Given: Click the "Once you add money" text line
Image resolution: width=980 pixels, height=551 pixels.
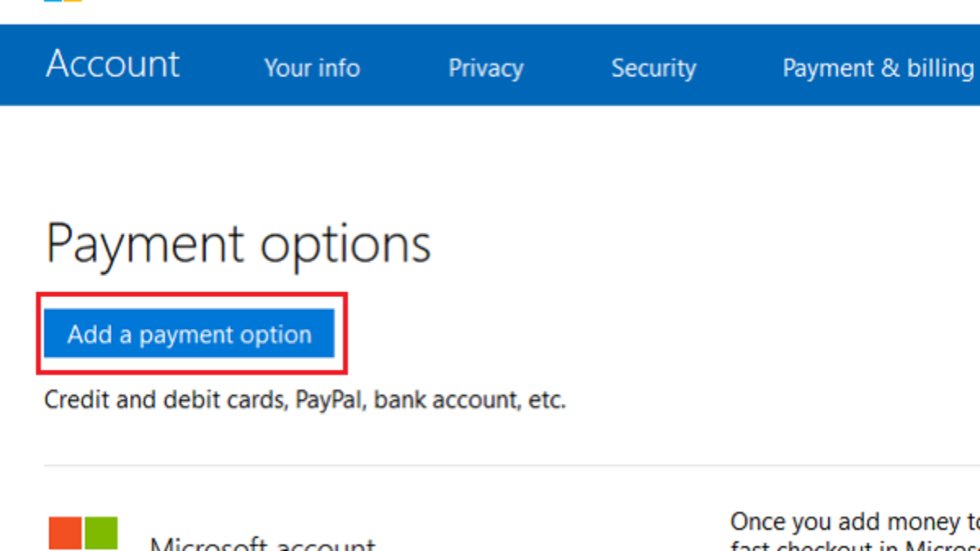Looking at the screenshot, I should pyautogui.click(x=854, y=522).
